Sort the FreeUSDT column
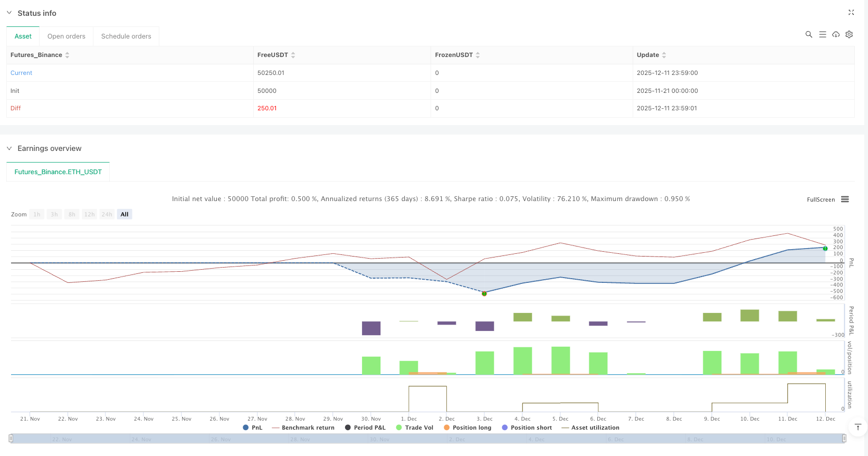The width and height of the screenshot is (868, 456). tap(293, 55)
